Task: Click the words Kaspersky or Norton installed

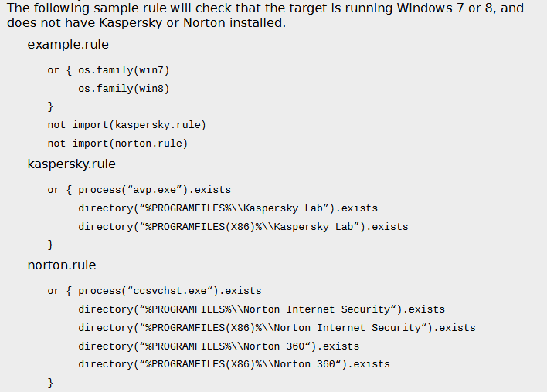Action: pyautogui.click(x=192, y=23)
